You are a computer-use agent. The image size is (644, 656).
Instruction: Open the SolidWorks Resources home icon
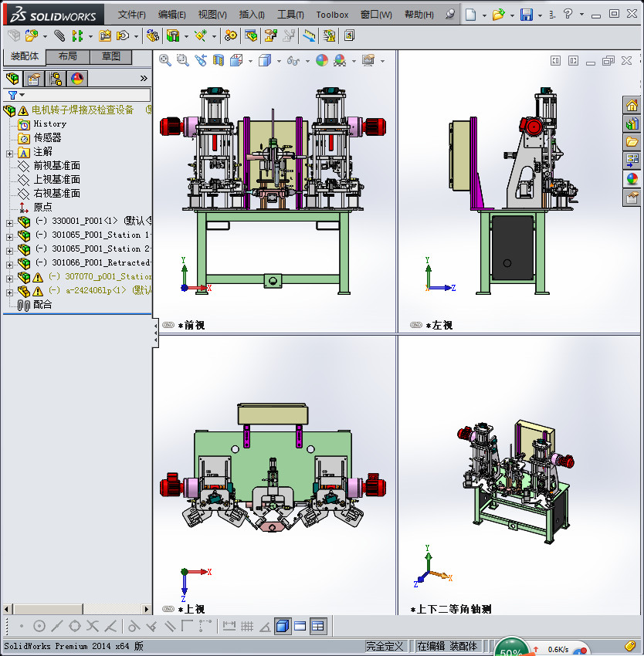632,105
